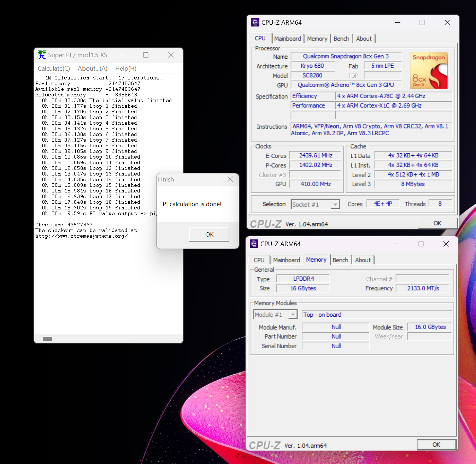Click the 'PI calculation is done!' message
The height and width of the screenshot is (464, 476).
click(192, 204)
